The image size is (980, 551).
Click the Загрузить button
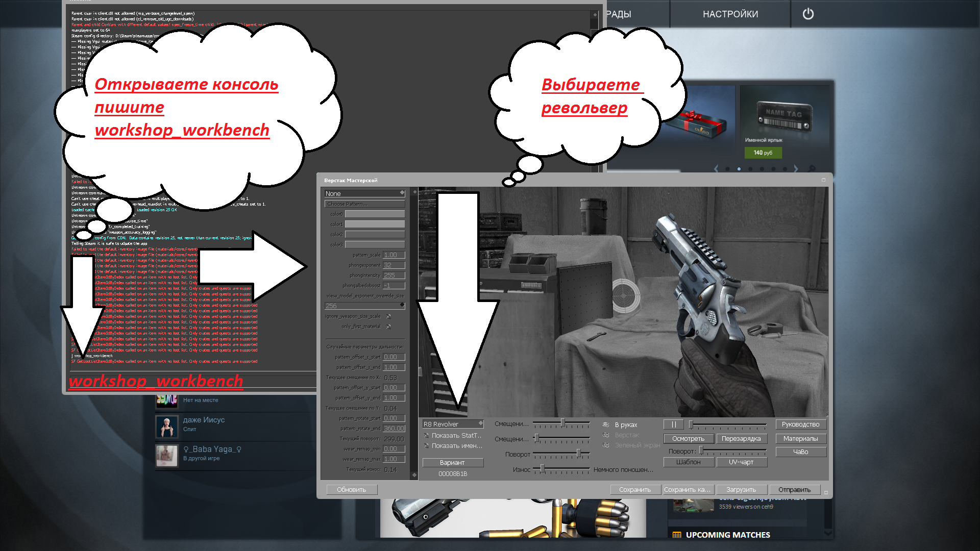[x=741, y=490]
